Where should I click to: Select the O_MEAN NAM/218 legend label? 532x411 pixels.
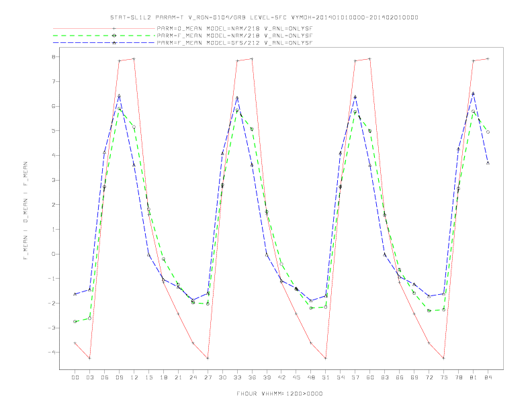234,28
